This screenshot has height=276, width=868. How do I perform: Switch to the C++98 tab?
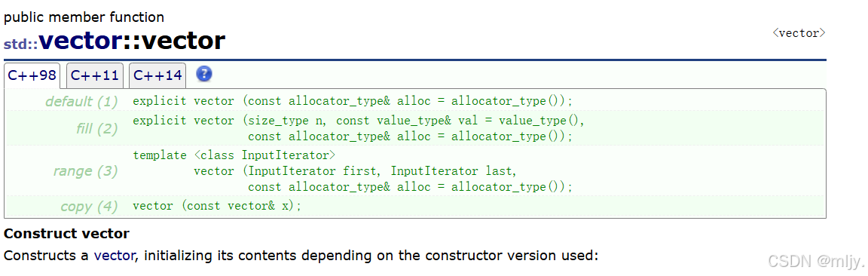tap(32, 75)
